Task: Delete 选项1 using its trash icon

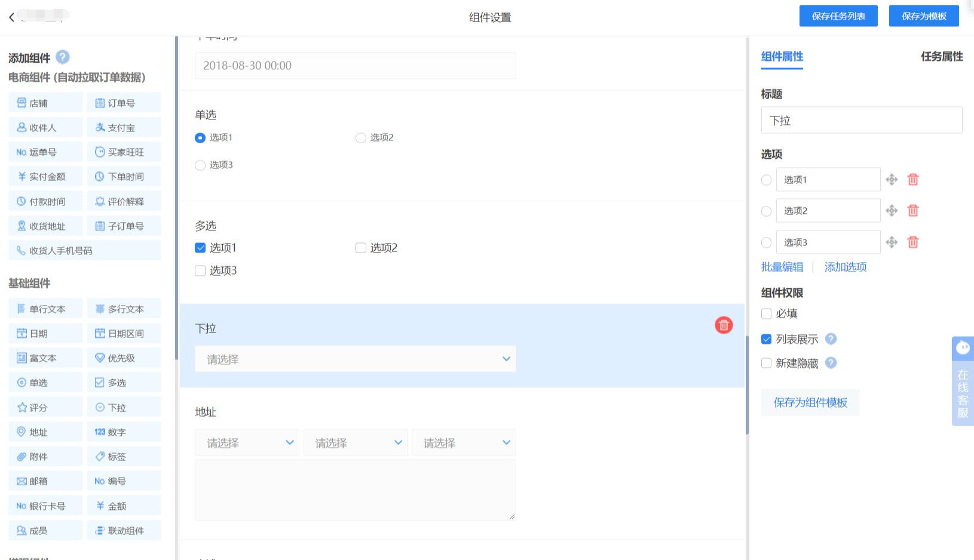Action: click(913, 180)
